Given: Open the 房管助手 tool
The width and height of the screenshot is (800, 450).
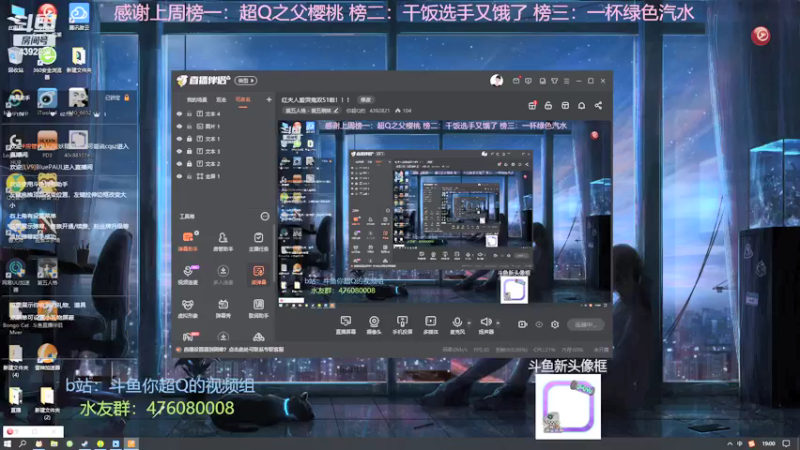Looking at the screenshot, I should pos(223,241).
